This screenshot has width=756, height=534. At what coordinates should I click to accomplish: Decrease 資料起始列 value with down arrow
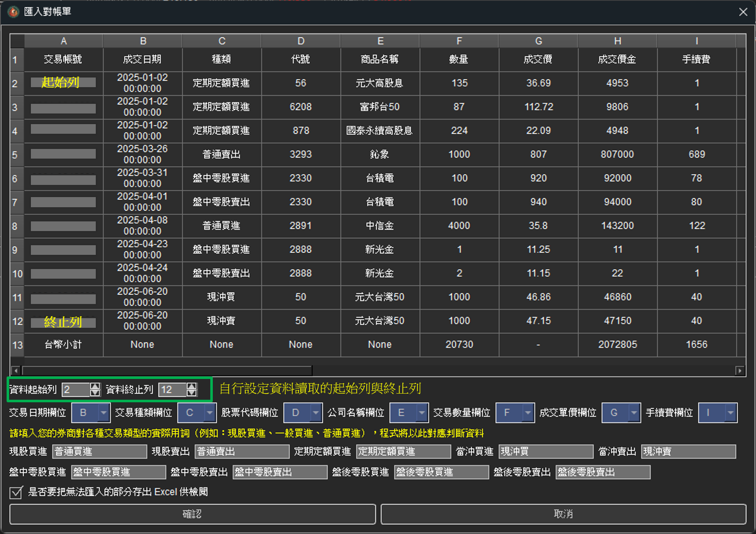pos(95,393)
